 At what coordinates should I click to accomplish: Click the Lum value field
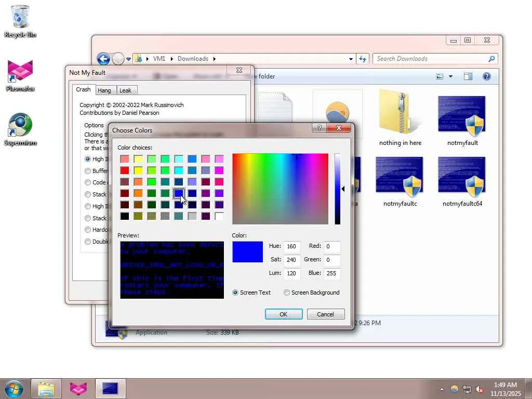(292, 273)
